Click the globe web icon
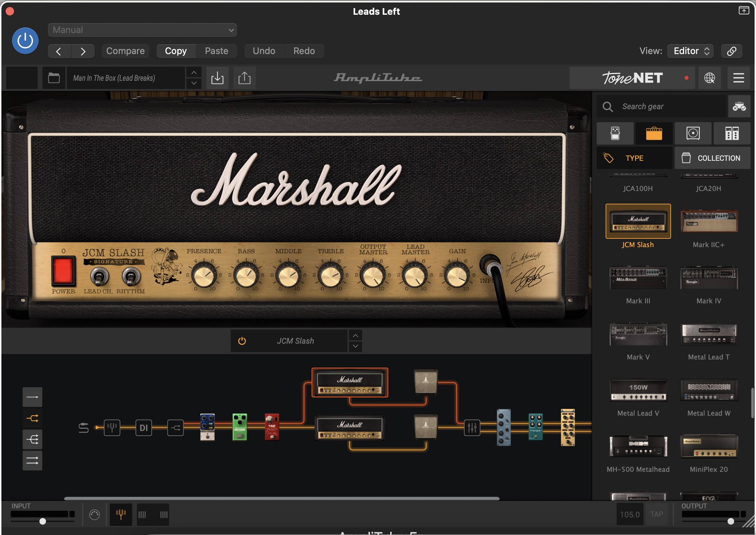Image resolution: width=756 pixels, height=535 pixels. 709,78
